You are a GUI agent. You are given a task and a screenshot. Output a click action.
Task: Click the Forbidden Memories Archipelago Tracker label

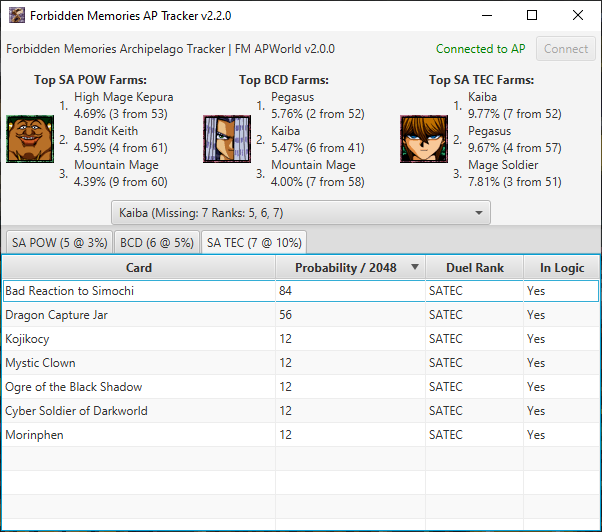click(x=170, y=49)
